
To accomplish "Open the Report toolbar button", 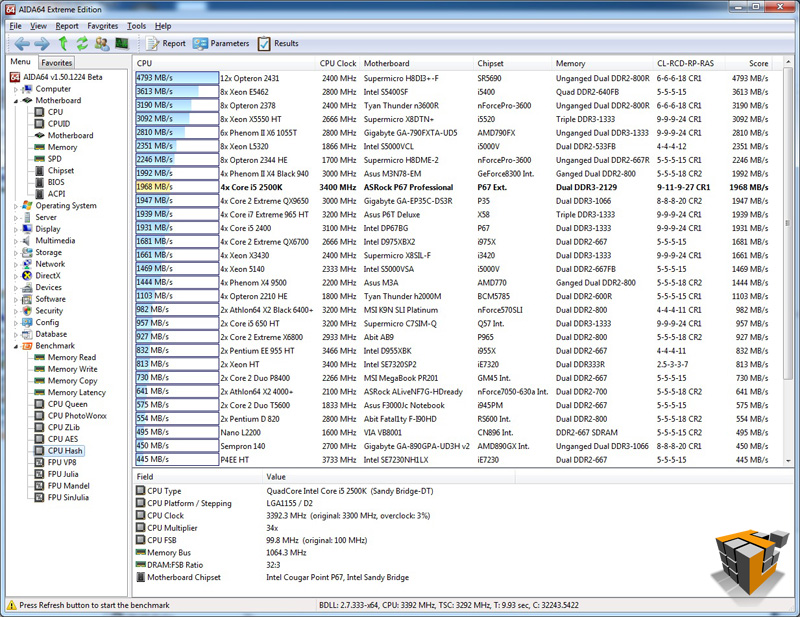I will [166, 43].
